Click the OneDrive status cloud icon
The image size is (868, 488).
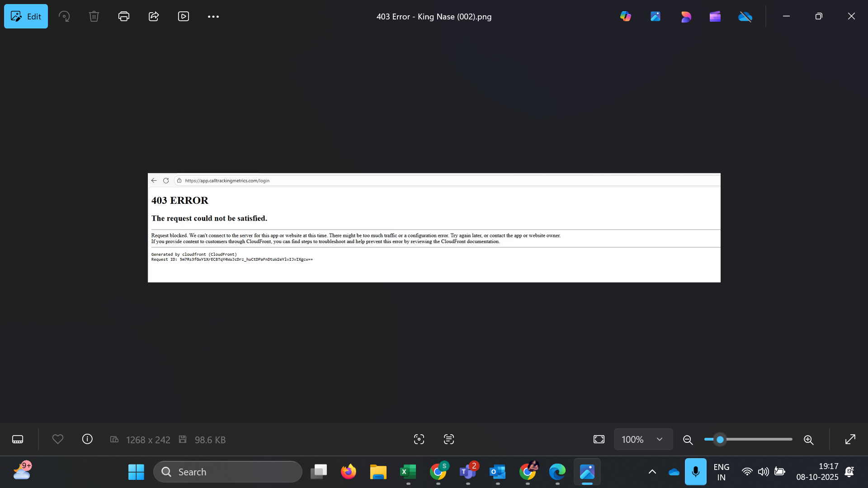[745, 16]
